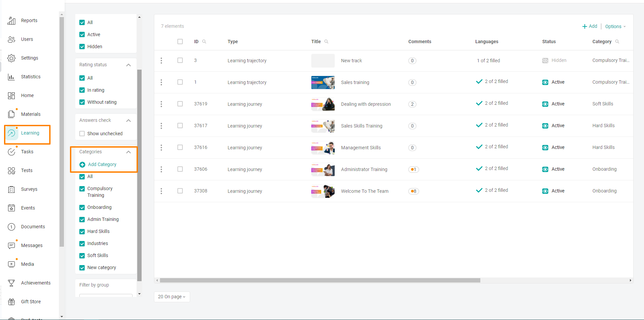This screenshot has height=320, width=644.
Task: Click the Tasks checkmark icon
Action: pyautogui.click(x=11, y=152)
